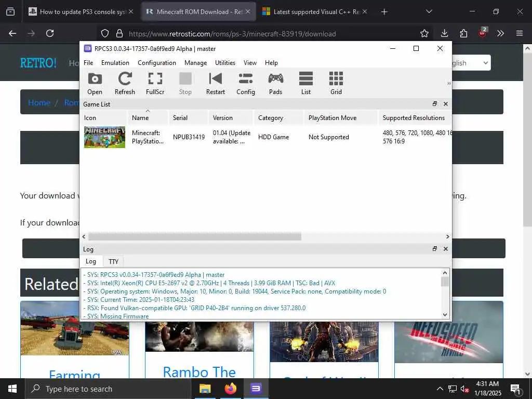The image size is (532, 399).
Task: Open a game with the Open toolbar icon
Action: [x=95, y=84]
